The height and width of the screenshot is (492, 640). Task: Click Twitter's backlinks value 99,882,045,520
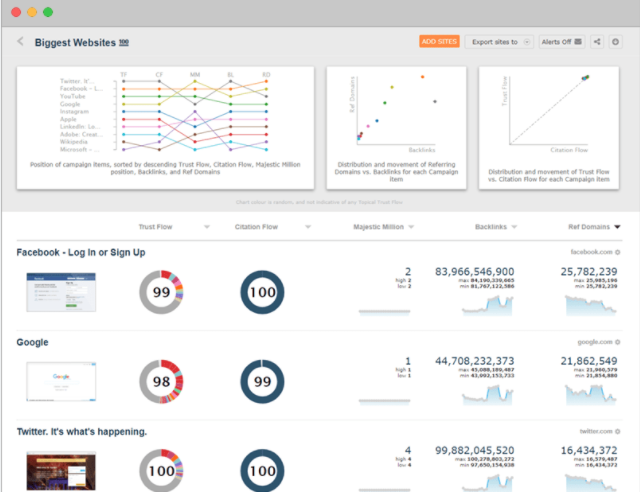(x=474, y=451)
